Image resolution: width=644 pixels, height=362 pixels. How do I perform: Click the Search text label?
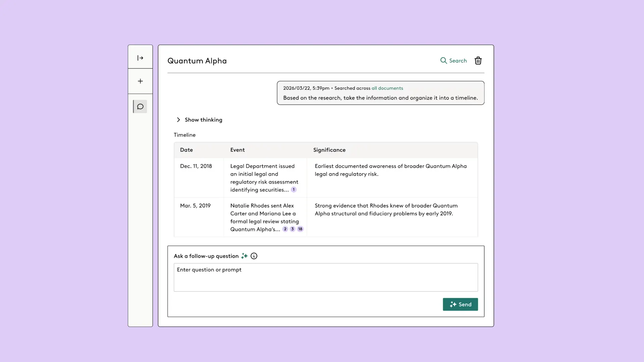tap(458, 61)
